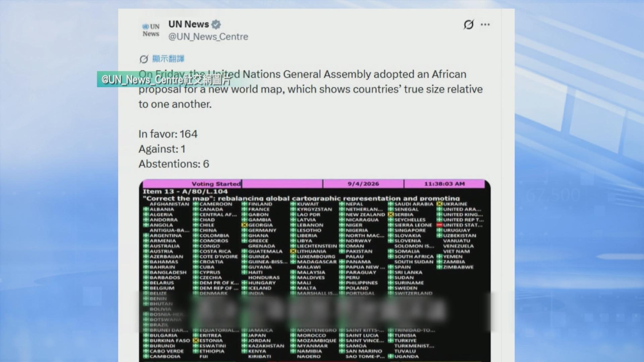The image size is (644, 362).
Task: Click SINGAPORE on the voting board
Action: point(410,230)
